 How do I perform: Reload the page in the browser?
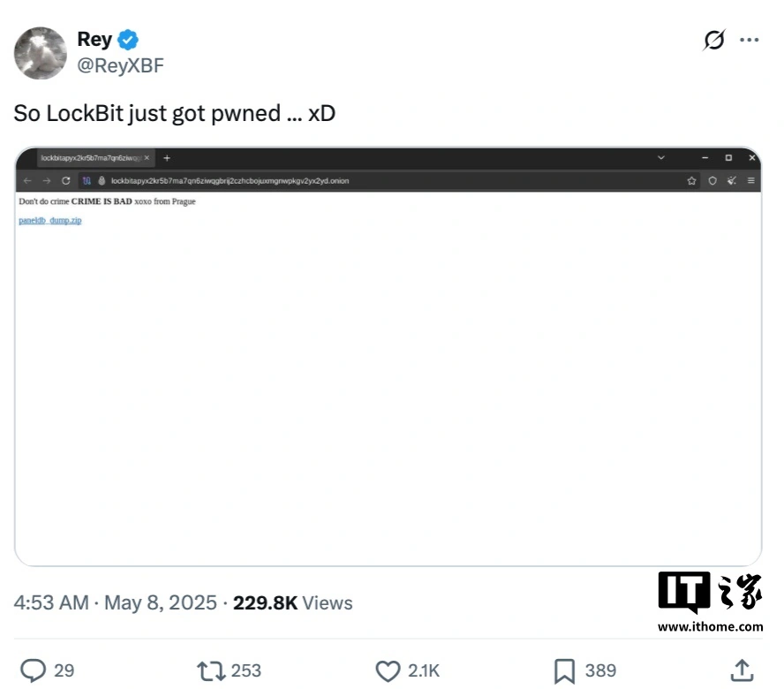pos(66,181)
